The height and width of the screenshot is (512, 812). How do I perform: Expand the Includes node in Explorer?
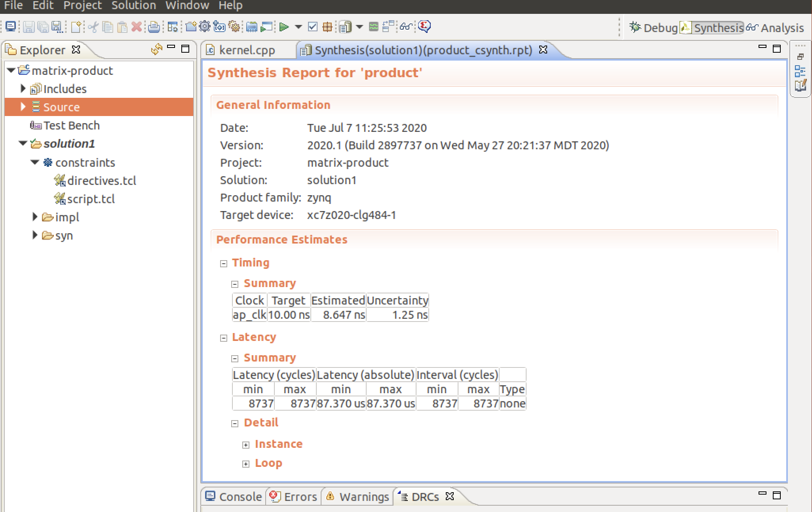pos(23,89)
